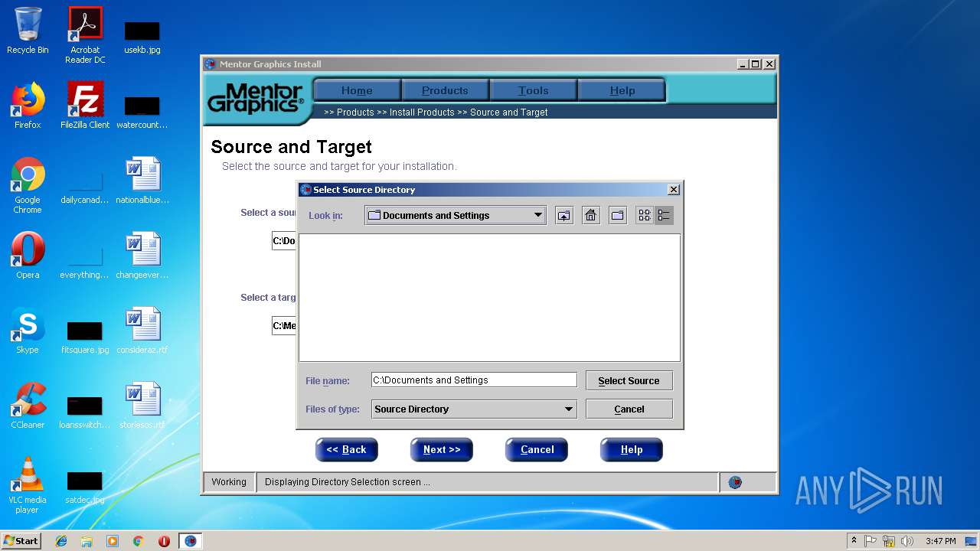980x551 pixels.
Task: Maximize the Mentor Graphics Install window
Action: [756, 64]
